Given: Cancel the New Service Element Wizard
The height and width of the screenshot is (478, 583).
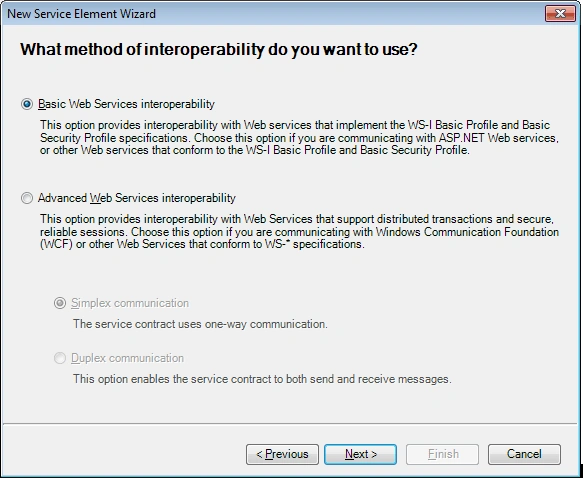Looking at the screenshot, I should [524, 454].
